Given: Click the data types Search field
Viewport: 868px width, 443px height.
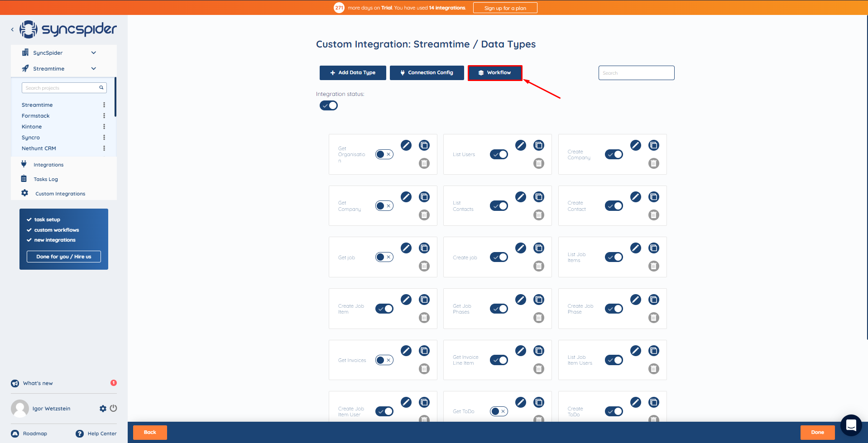Looking at the screenshot, I should tap(636, 73).
